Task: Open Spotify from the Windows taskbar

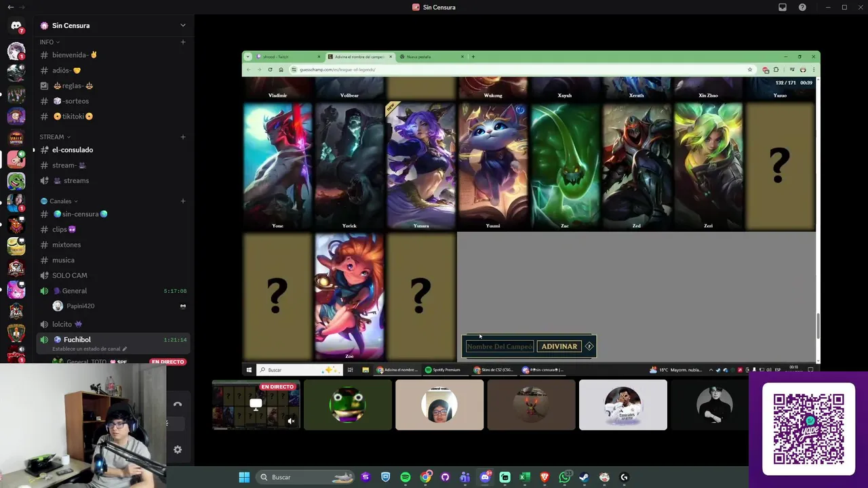Action: 406,477
